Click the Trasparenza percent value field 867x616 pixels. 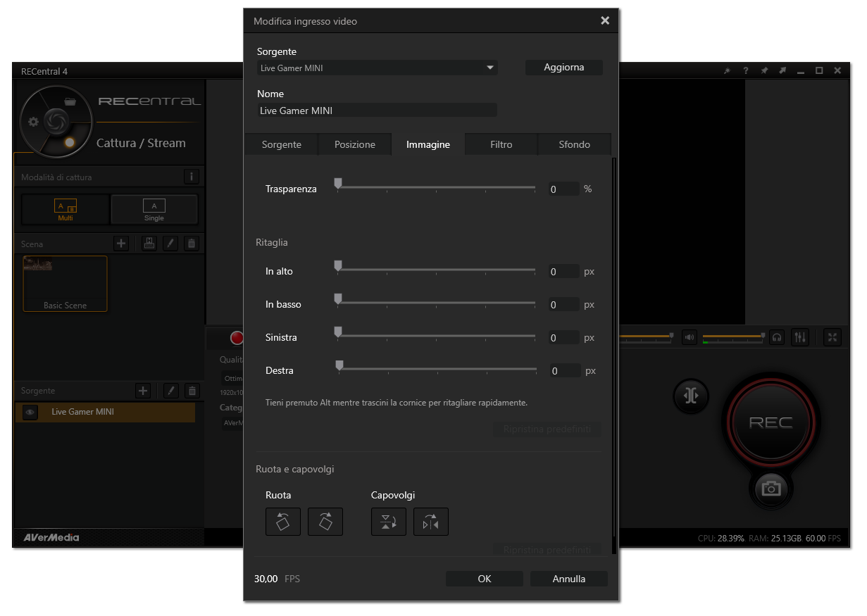564,189
